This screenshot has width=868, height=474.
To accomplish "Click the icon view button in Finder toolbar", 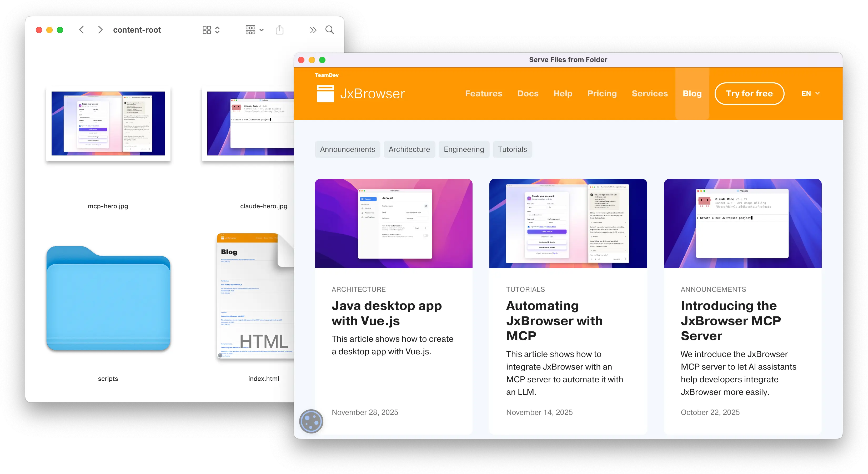I will coord(207,30).
